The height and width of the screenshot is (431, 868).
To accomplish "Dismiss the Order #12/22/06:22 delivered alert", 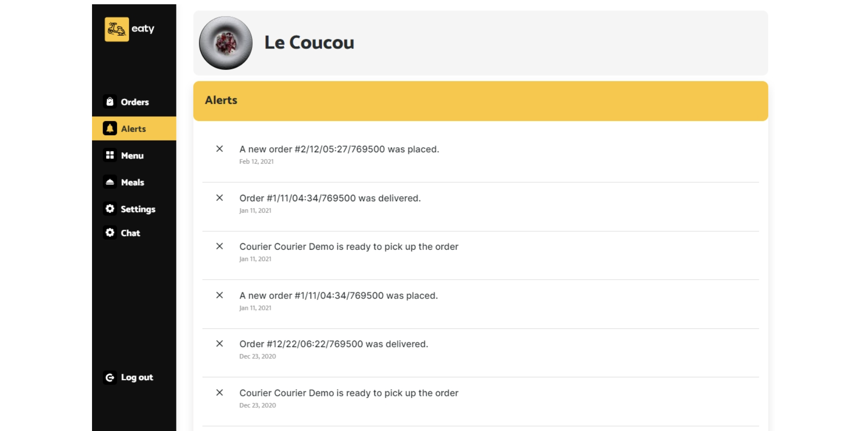I will pos(220,344).
